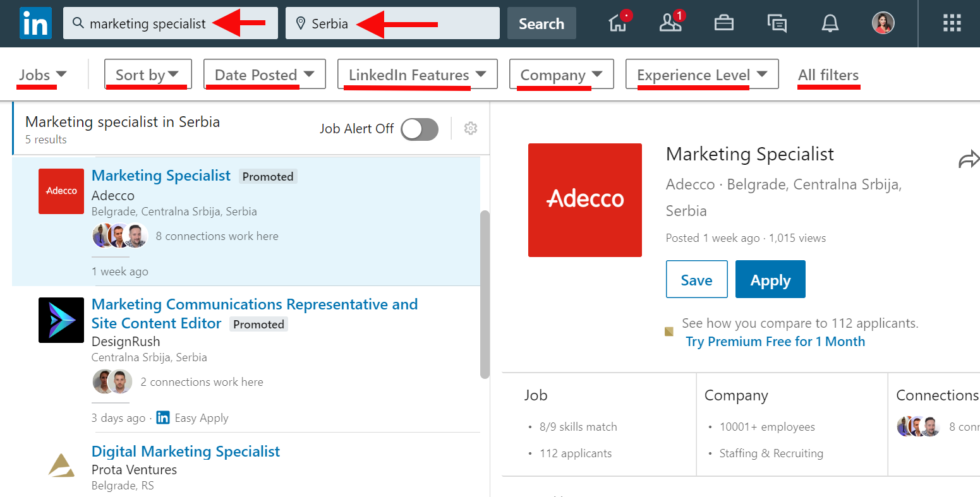Click the Apply button
Image resolution: width=980 pixels, height=497 pixels.
point(770,279)
